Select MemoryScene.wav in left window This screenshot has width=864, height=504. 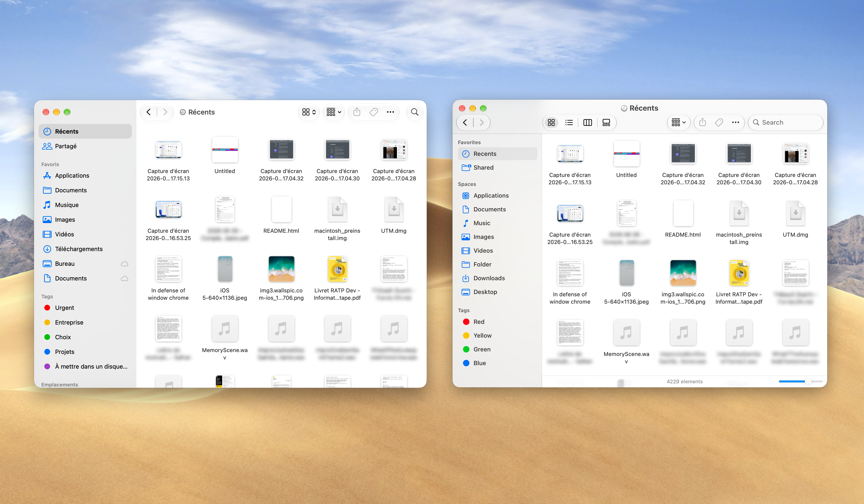(225, 338)
